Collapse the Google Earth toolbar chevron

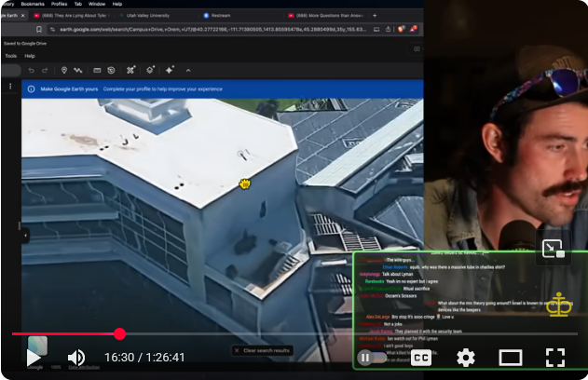coord(189,70)
